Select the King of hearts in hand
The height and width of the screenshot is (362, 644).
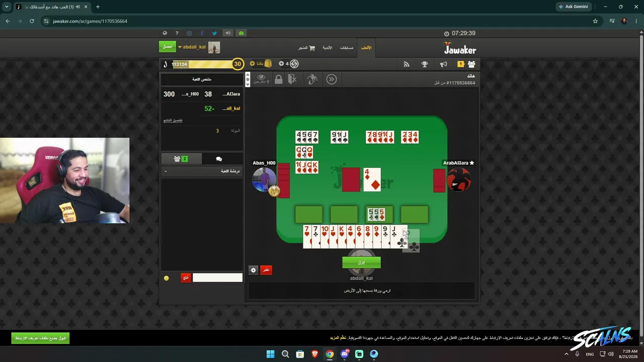tap(342, 236)
